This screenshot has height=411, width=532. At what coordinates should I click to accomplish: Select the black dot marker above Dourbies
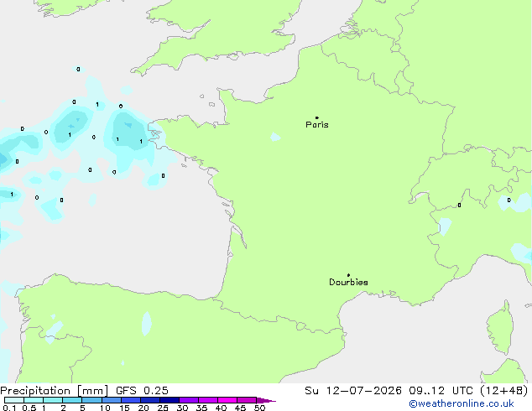[x=348, y=275]
